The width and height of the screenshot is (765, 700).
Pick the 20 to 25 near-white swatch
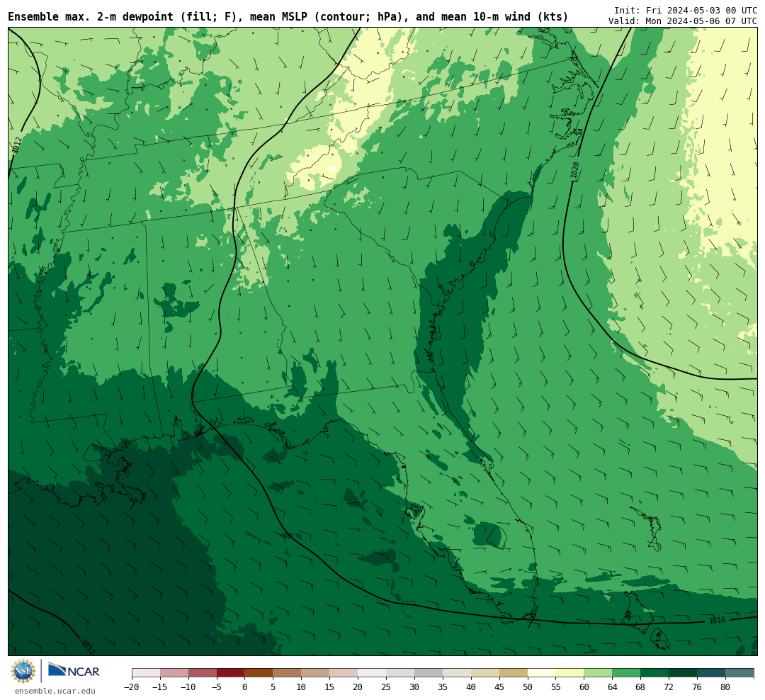373,673
